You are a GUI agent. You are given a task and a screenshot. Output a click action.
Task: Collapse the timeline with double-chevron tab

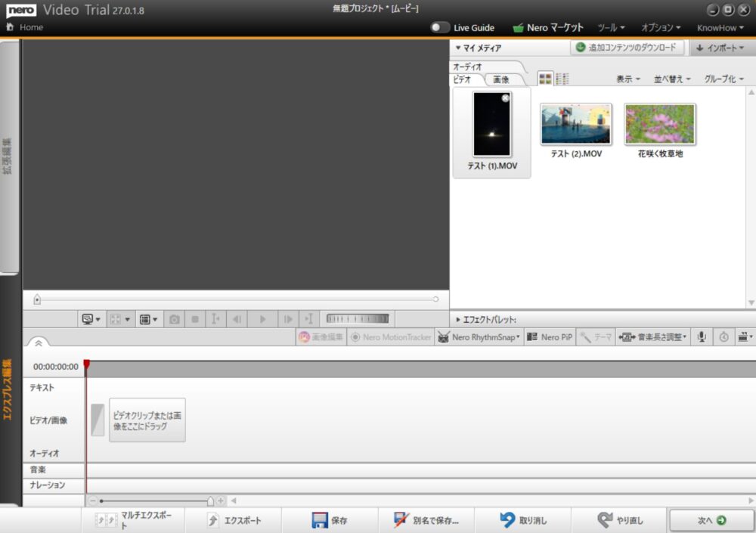coord(39,343)
